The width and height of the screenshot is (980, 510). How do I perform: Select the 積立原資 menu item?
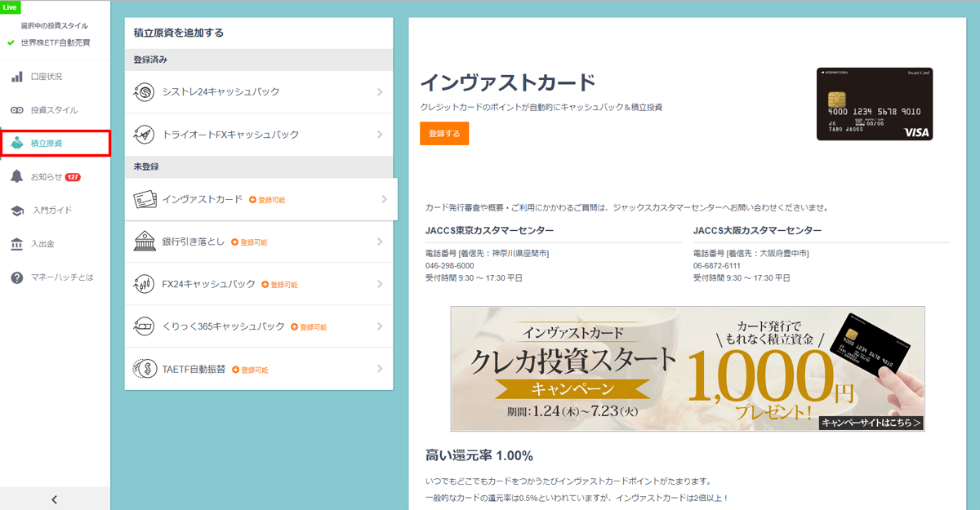(x=55, y=144)
